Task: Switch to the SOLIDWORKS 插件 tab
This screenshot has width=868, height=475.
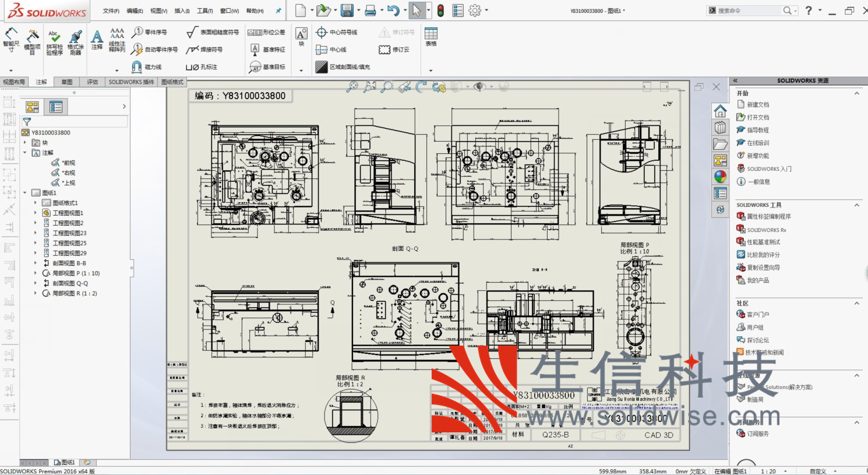Action: pyautogui.click(x=131, y=82)
